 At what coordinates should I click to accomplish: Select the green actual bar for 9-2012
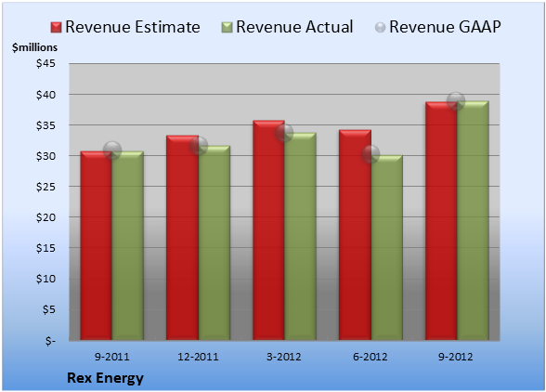coord(473,220)
